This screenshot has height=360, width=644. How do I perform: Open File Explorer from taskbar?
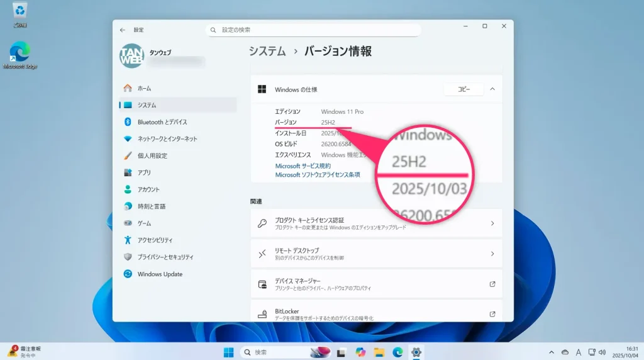(x=379, y=352)
